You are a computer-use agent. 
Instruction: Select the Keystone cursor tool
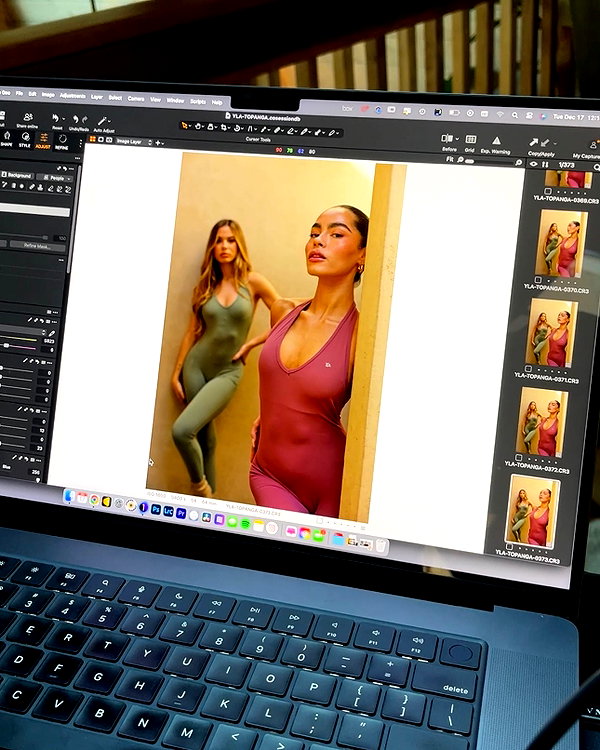click(250, 128)
